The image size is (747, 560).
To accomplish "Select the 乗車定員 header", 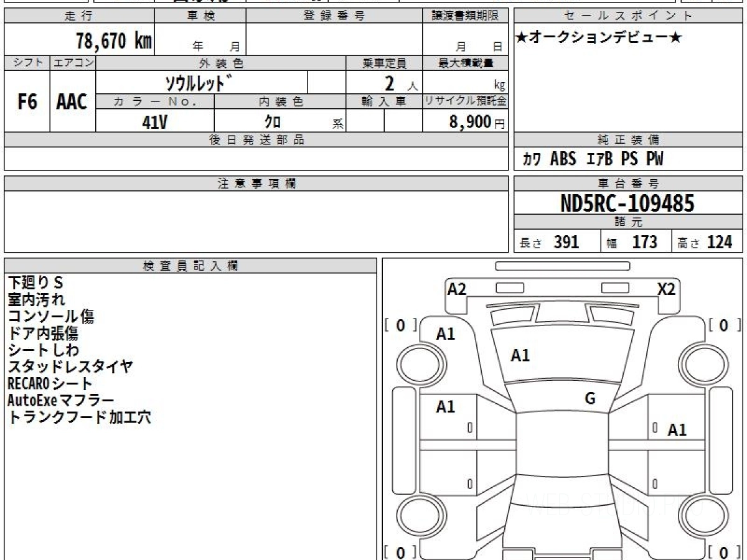I will pyautogui.click(x=384, y=63).
